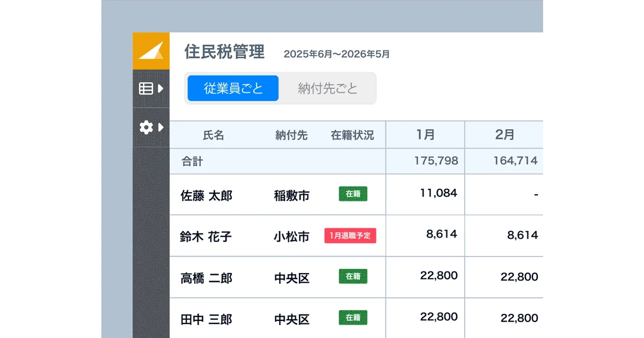Open the 2025年6月～2026年5月 period selector

tap(336, 53)
